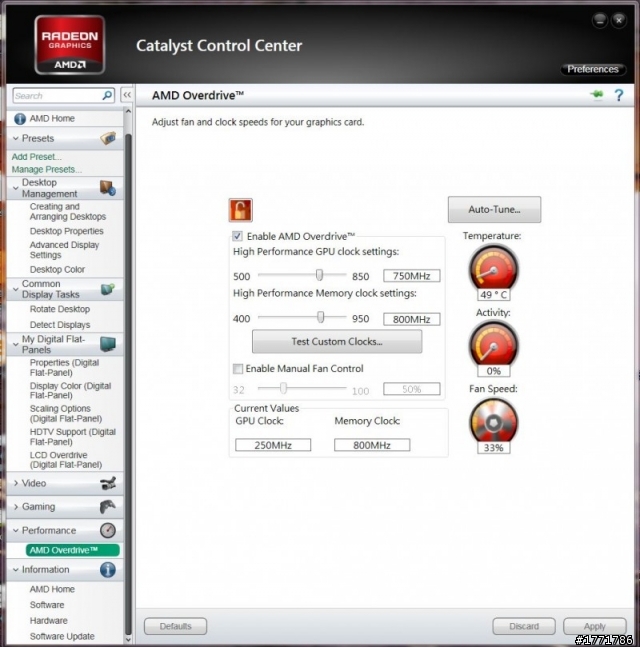Click the Information section blue icon

[108, 570]
